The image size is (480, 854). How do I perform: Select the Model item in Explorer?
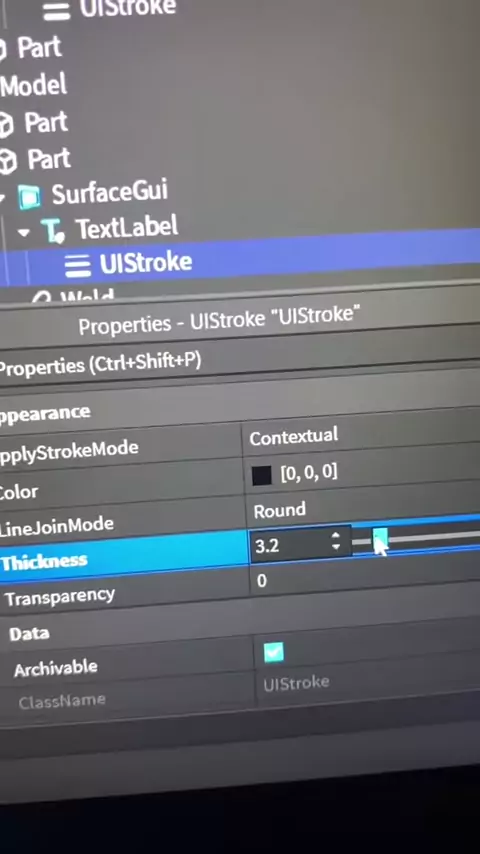coord(33,86)
